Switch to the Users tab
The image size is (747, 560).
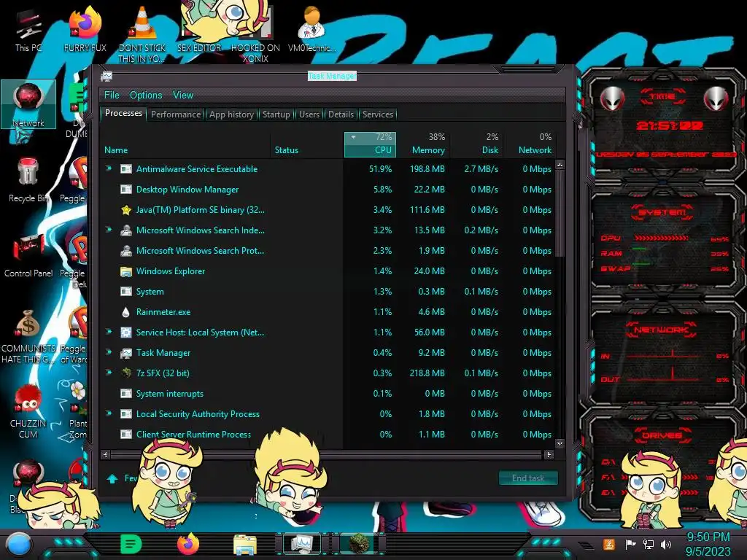click(309, 114)
